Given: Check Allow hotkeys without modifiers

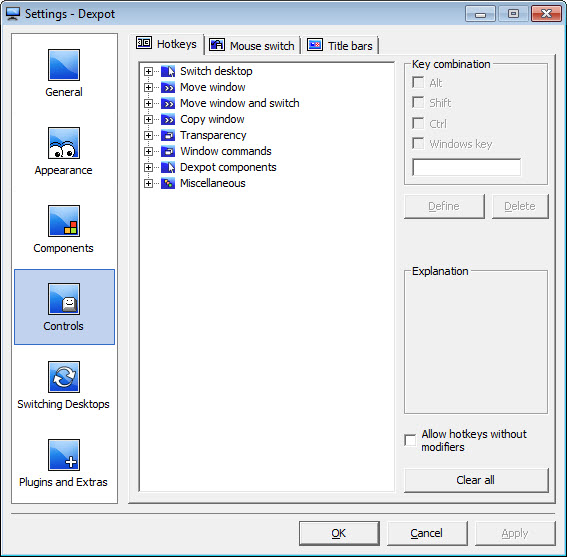Looking at the screenshot, I should pos(410,440).
